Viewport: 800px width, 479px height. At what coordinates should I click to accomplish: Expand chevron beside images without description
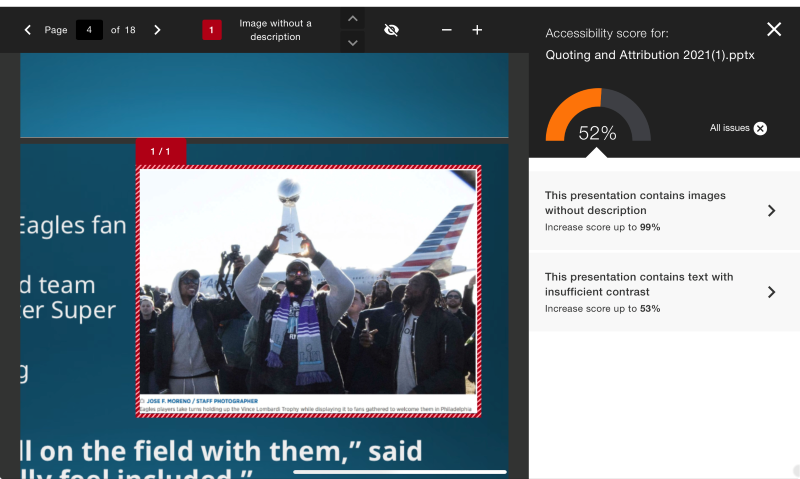pyautogui.click(x=771, y=211)
